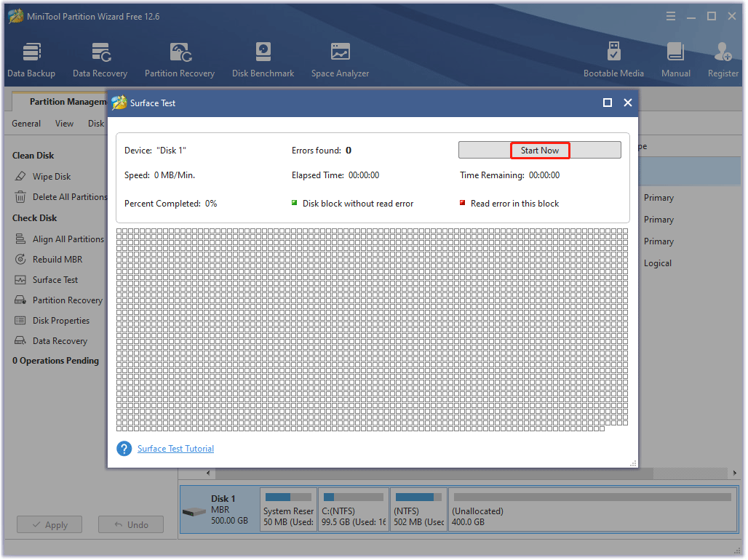Click the Align All Partitions icon
The width and height of the screenshot is (748, 560).
point(20,239)
